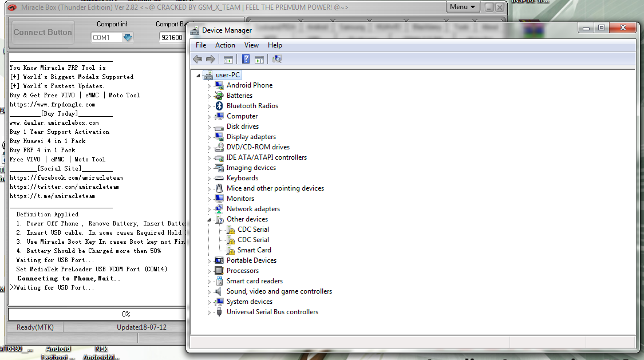Screen dimensions: 644x360
Task: Select the first CDC Serial warning icon
Action: pyautogui.click(x=231, y=230)
